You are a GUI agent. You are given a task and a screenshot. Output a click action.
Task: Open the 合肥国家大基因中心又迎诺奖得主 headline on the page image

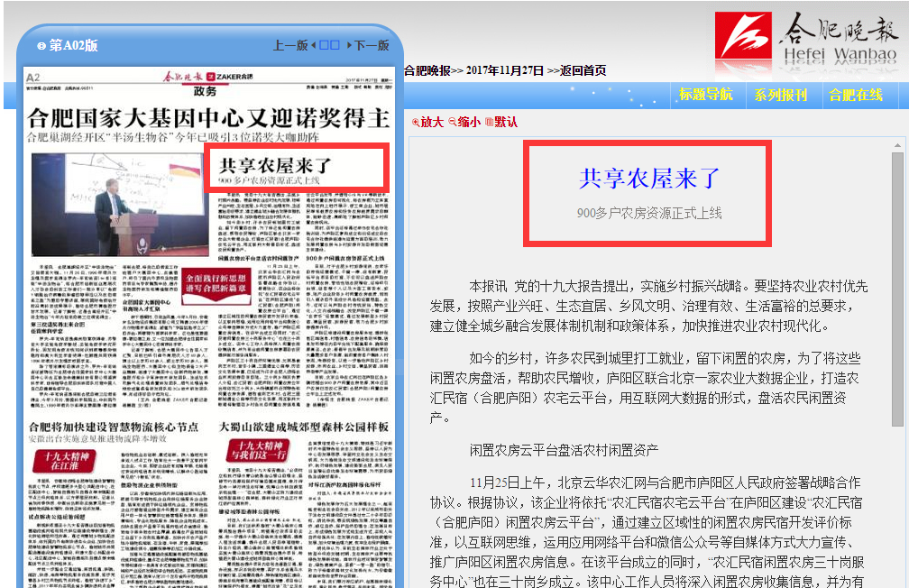[x=208, y=118]
